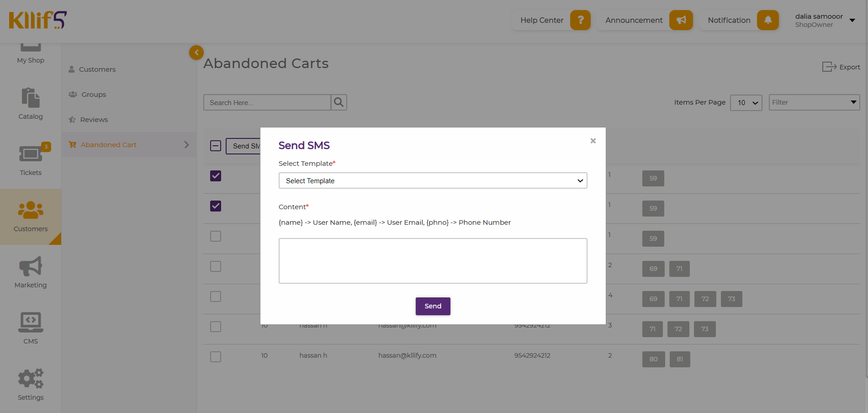Select Groups in the customers submenu
The height and width of the screenshot is (413, 868).
pyautogui.click(x=94, y=95)
